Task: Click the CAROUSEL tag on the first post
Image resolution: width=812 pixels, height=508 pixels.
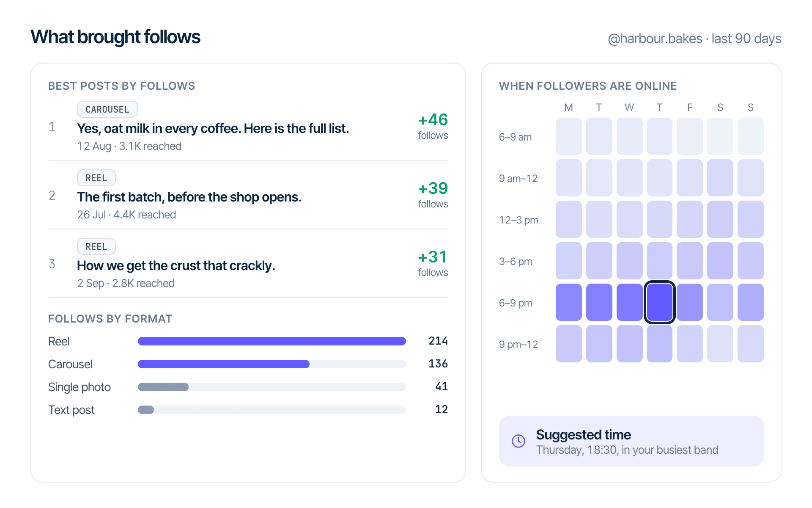Action: 107,109
